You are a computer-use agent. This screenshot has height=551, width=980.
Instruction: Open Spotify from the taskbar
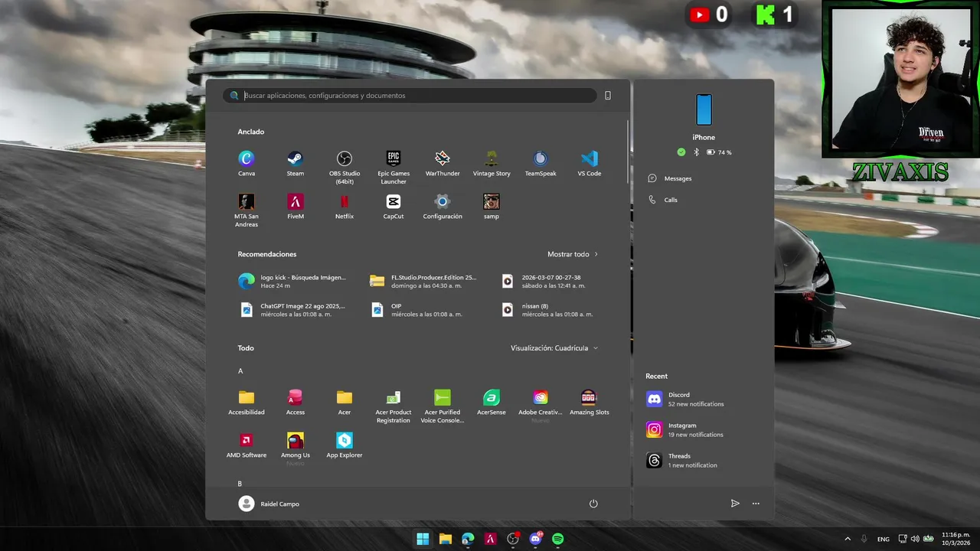tap(558, 539)
